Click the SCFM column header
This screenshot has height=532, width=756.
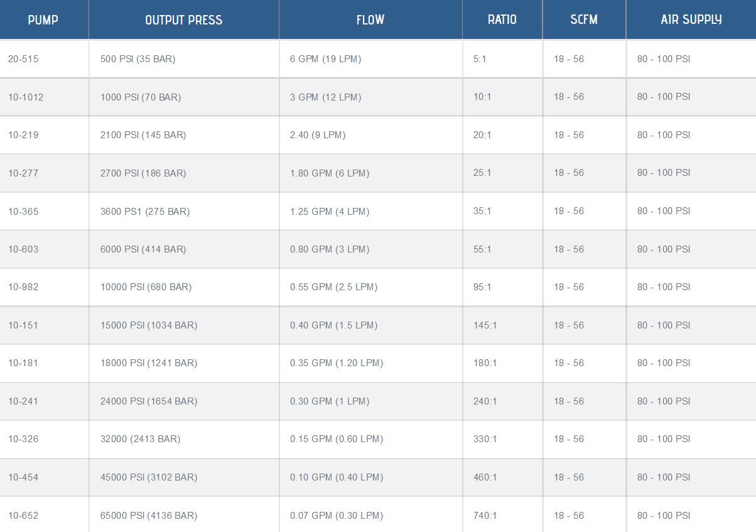(x=584, y=20)
